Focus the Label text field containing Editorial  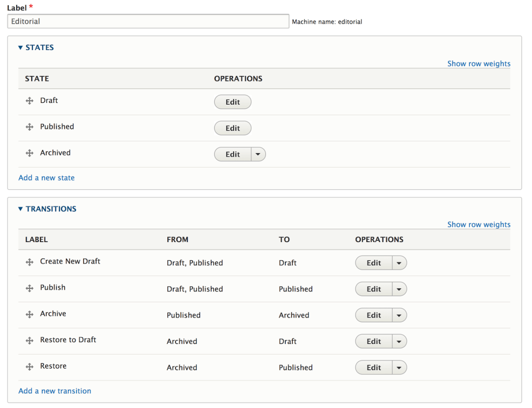click(148, 22)
